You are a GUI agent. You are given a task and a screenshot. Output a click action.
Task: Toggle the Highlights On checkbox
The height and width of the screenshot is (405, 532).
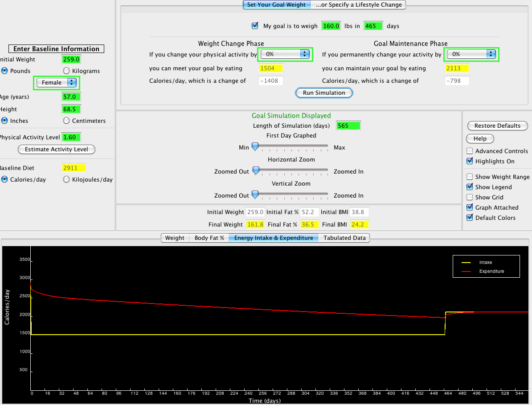[x=470, y=161]
